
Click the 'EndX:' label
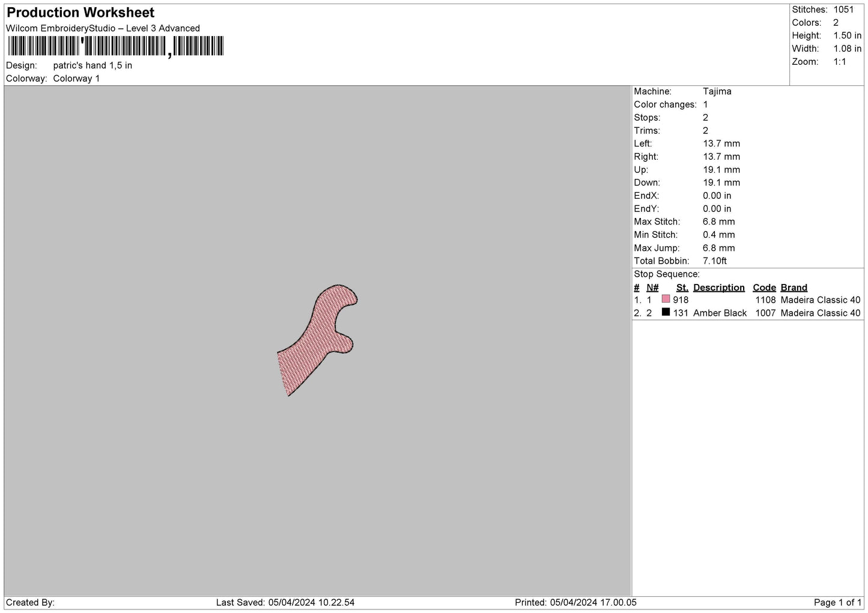pyautogui.click(x=646, y=196)
